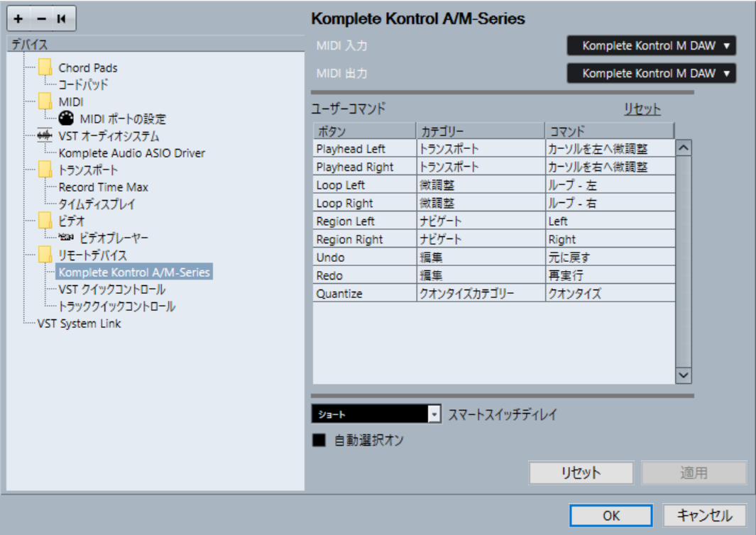
Task: Click the MIDI folder icon
Action: [45, 101]
